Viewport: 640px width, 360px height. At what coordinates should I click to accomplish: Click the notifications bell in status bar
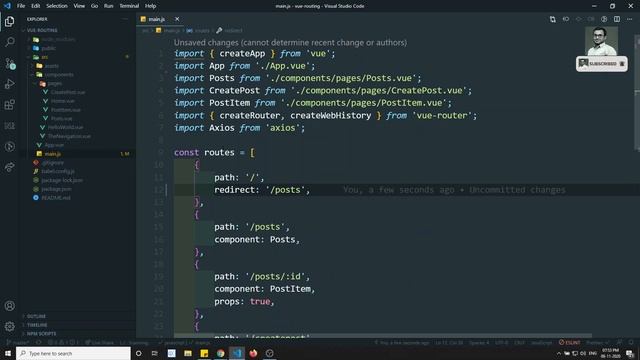tap(631, 342)
